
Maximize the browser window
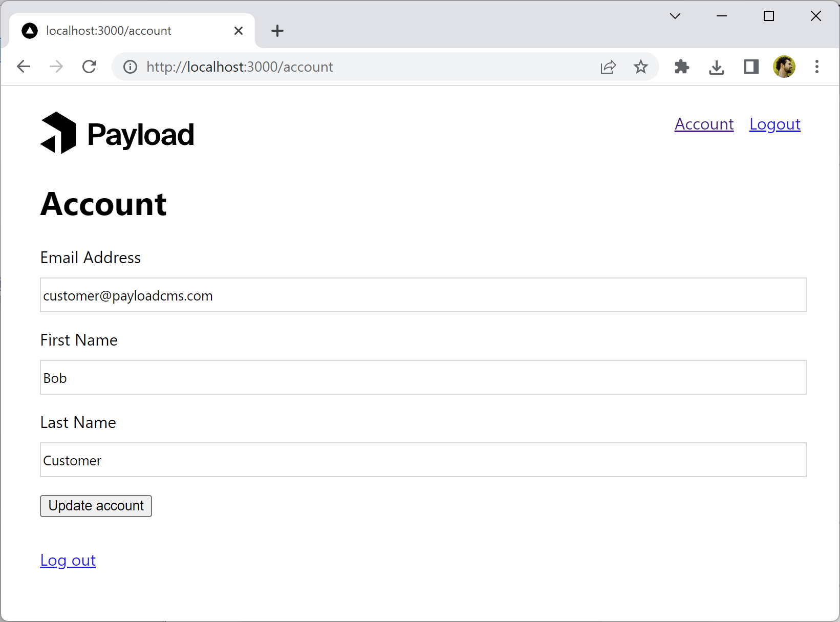coord(769,16)
